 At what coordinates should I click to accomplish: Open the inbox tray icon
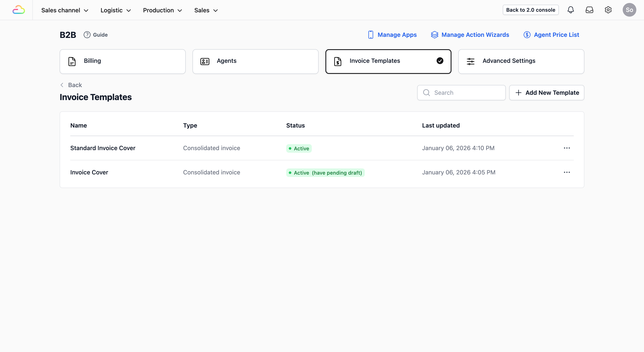589,10
